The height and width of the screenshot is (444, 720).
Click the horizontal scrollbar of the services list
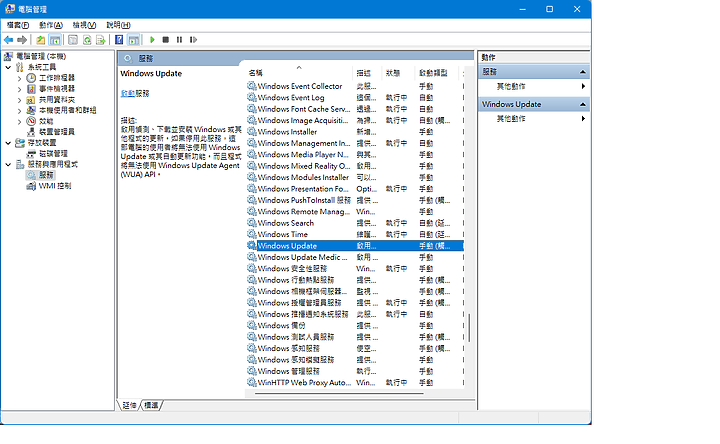tap(339, 393)
